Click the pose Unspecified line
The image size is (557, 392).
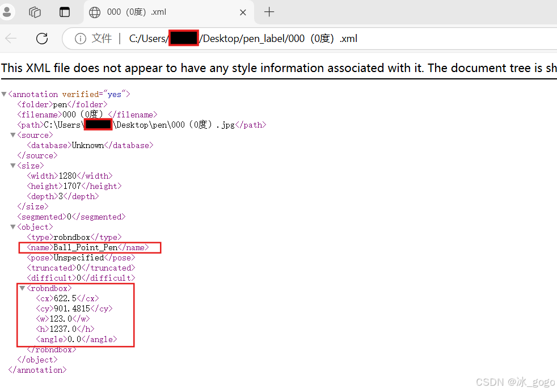[x=81, y=258]
